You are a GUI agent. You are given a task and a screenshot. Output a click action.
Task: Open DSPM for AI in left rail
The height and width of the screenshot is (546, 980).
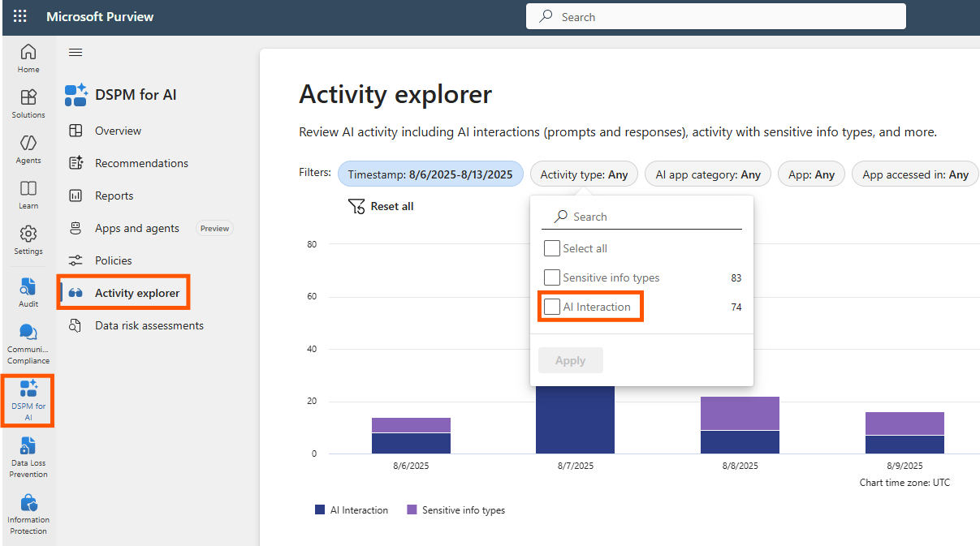[28, 389]
